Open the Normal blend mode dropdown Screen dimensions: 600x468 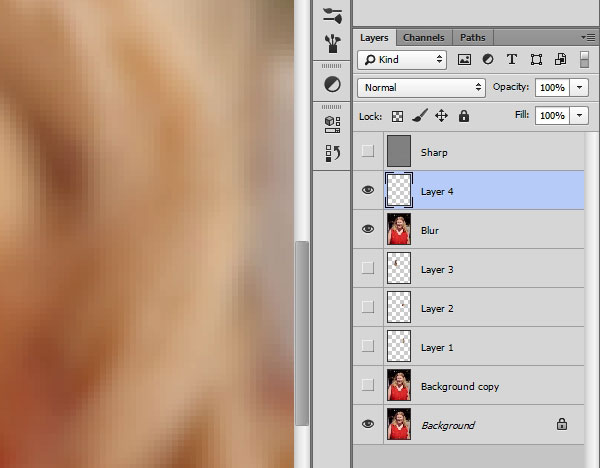(421, 87)
